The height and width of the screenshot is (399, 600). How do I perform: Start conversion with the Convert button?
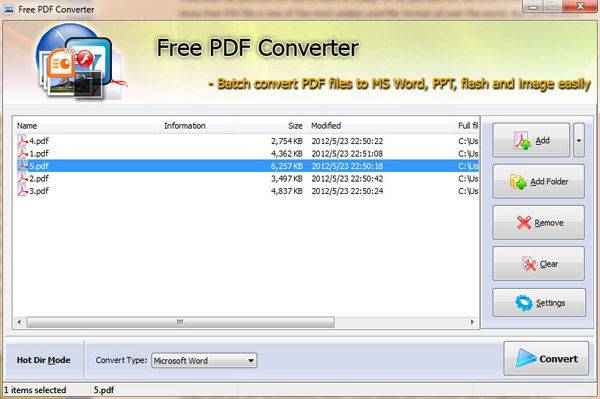click(546, 358)
